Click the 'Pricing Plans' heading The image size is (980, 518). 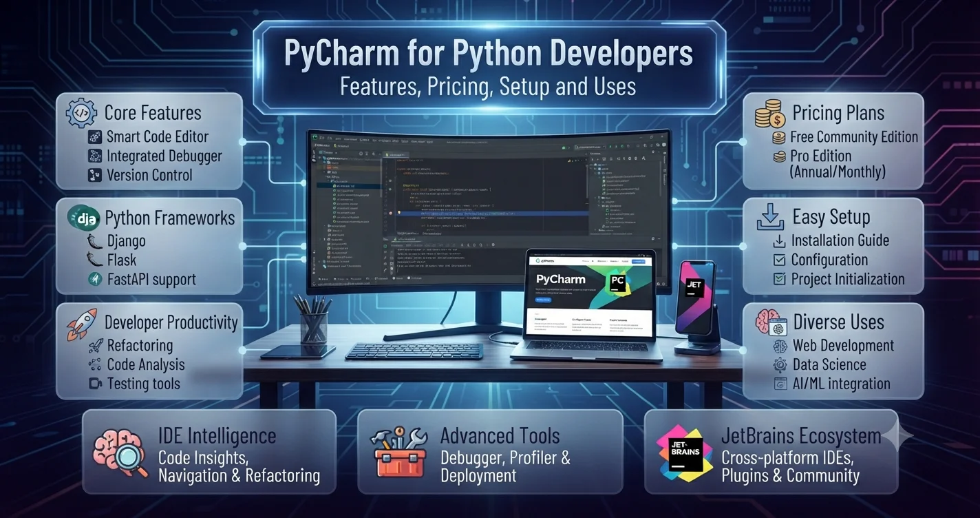click(838, 113)
